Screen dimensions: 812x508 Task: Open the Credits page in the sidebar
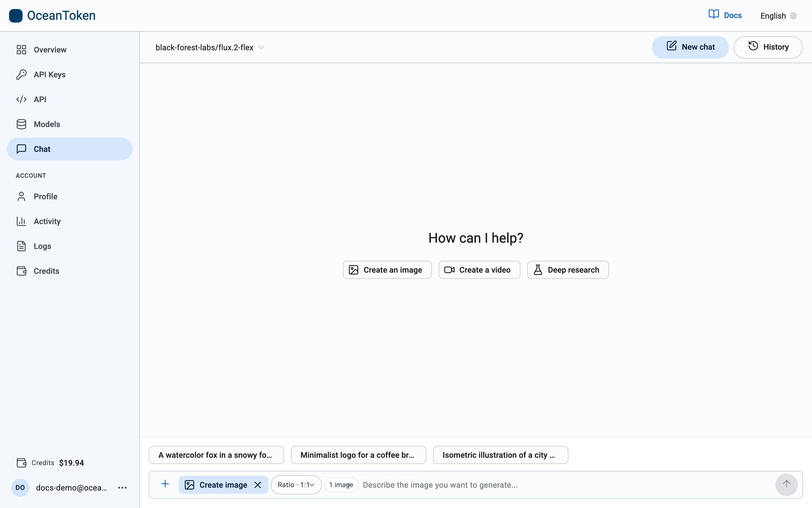69,271
